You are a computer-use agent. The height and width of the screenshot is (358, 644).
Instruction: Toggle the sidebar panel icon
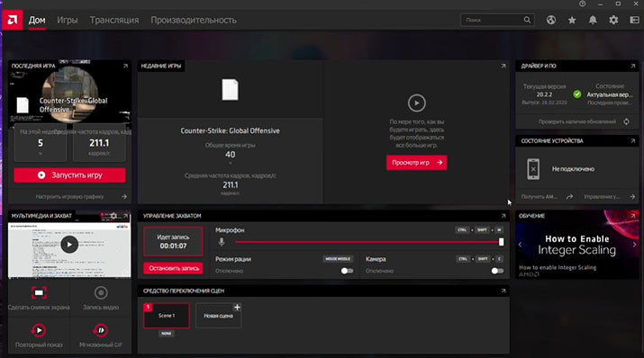[x=635, y=20]
